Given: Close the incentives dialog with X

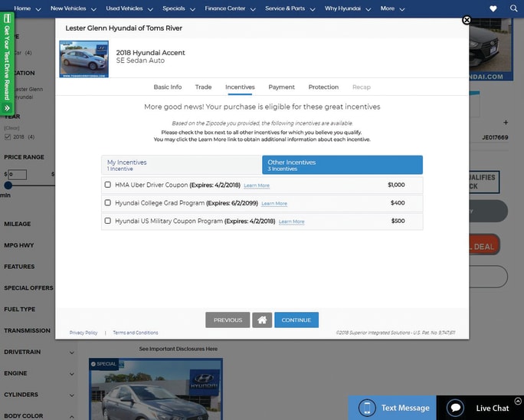Looking at the screenshot, I should 467,21.
